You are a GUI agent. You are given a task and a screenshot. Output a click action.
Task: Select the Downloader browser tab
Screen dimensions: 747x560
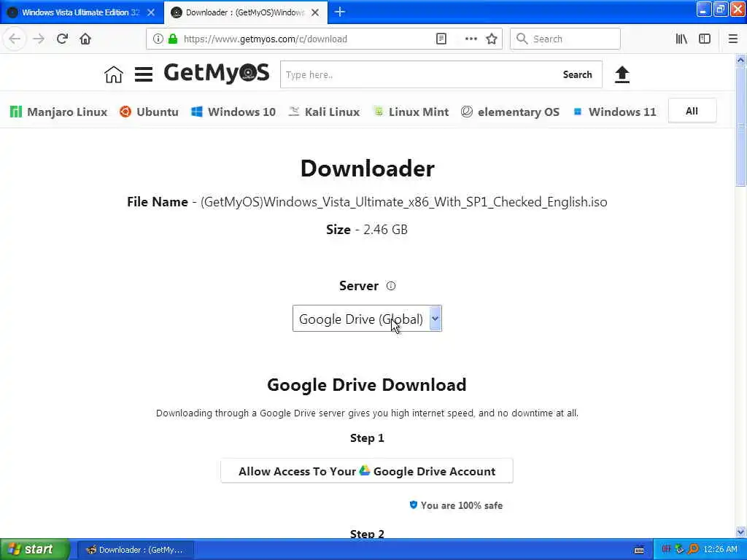245,12
